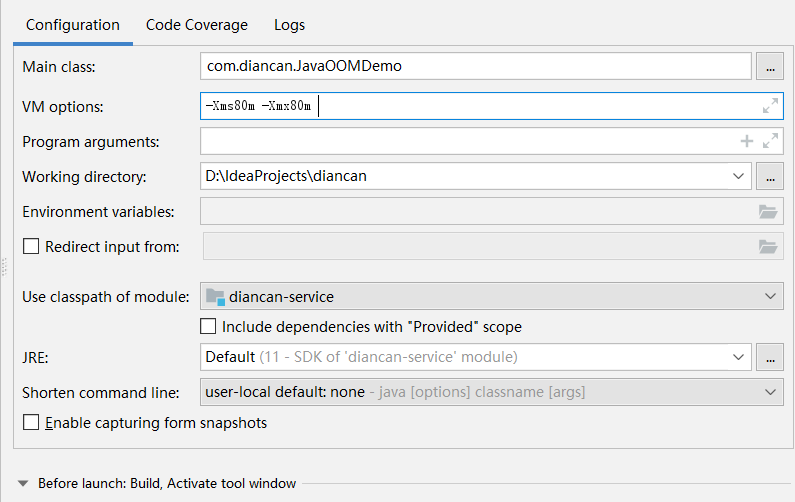Switch to the Logs tab
The height and width of the screenshot is (502, 795).
point(289,24)
